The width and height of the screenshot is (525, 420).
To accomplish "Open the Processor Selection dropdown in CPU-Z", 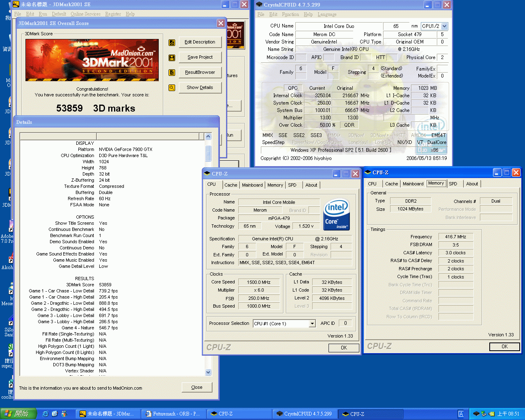I will pyautogui.click(x=312, y=324).
